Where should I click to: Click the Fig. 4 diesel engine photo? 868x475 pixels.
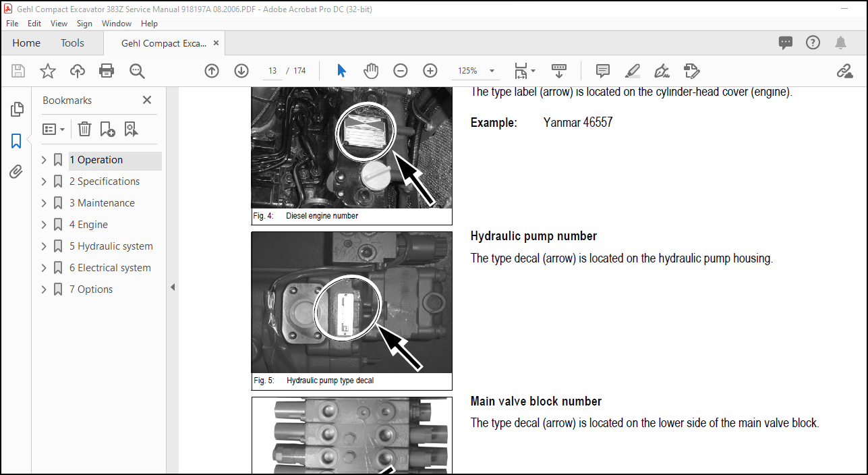click(352, 148)
